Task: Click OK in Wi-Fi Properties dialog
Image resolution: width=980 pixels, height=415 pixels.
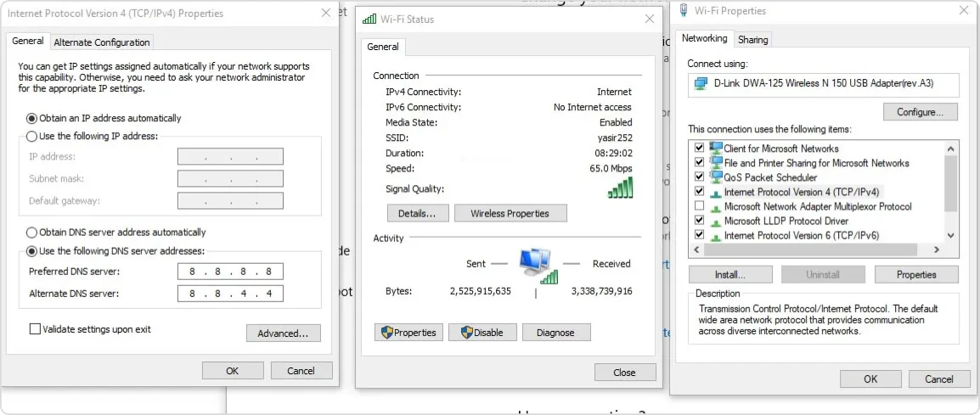Action: pyautogui.click(x=870, y=379)
